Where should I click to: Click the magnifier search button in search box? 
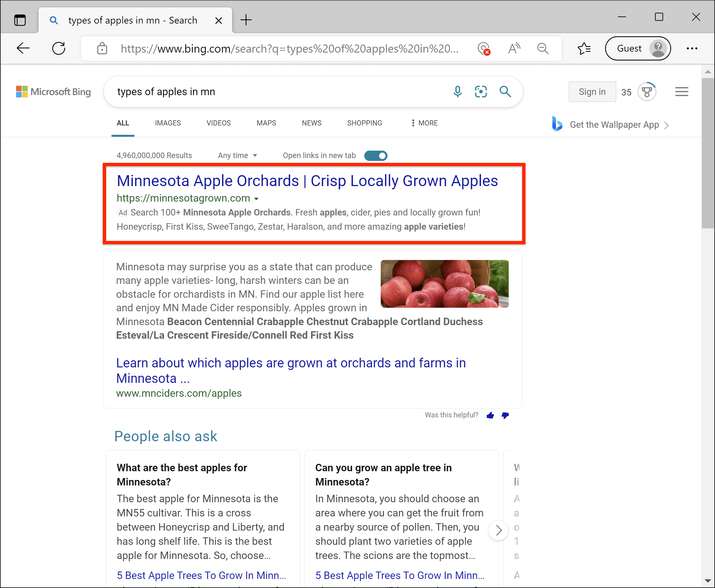click(x=505, y=92)
